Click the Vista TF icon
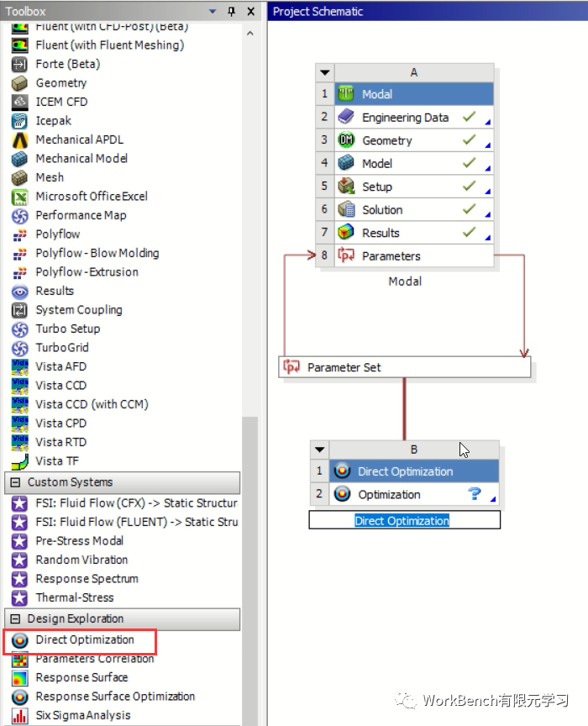This screenshot has height=726, width=588. (x=19, y=461)
